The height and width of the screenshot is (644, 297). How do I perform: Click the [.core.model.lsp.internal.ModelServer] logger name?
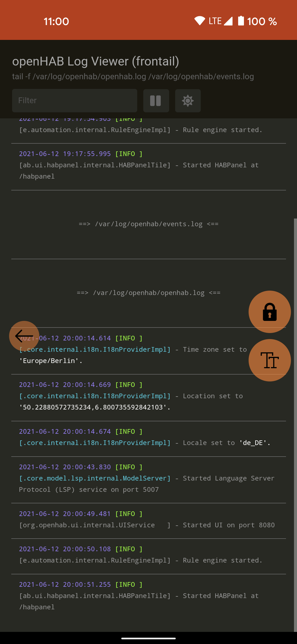tap(95, 478)
